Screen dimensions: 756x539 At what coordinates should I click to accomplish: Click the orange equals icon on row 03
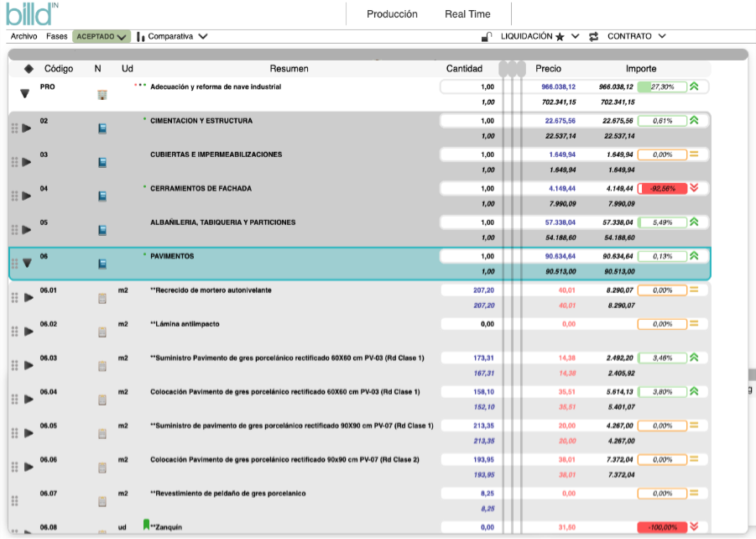coord(694,154)
